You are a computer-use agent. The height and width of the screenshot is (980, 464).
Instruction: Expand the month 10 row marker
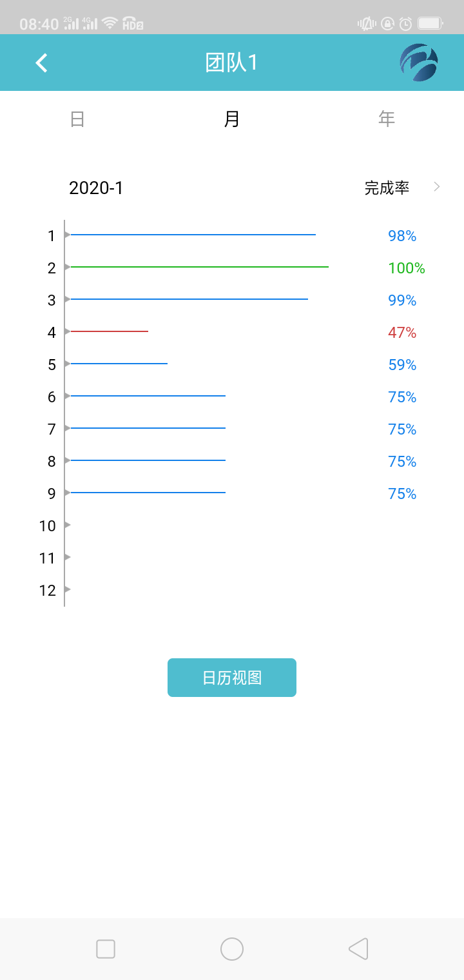pyautogui.click(x=67, y=525)
